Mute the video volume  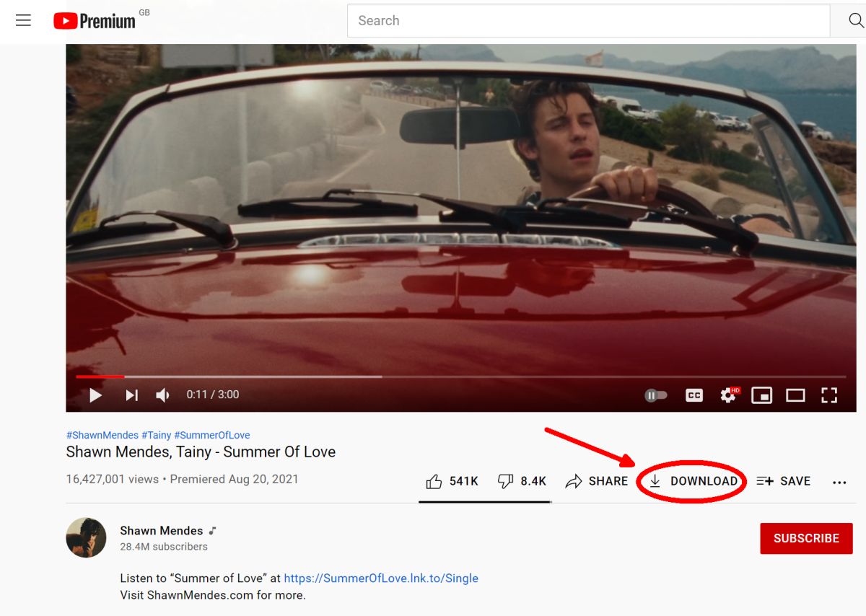pyautogui.click(x=163, y=395)
